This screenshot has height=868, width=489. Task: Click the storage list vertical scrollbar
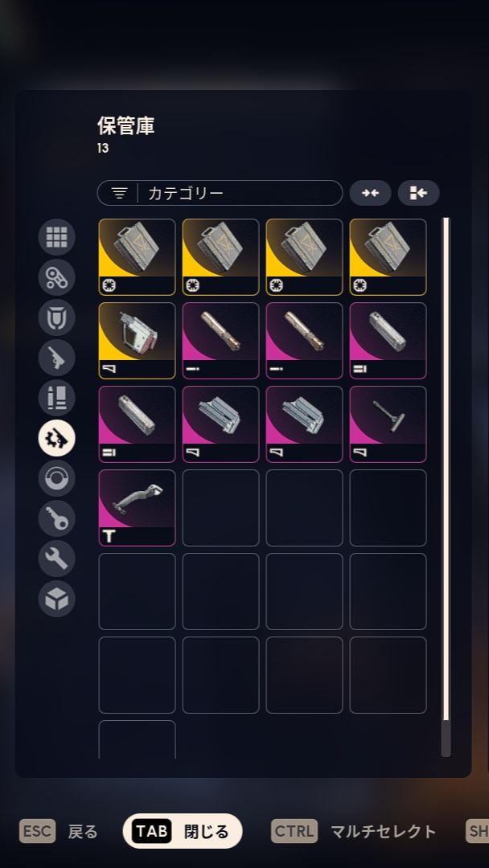[446, 487]
